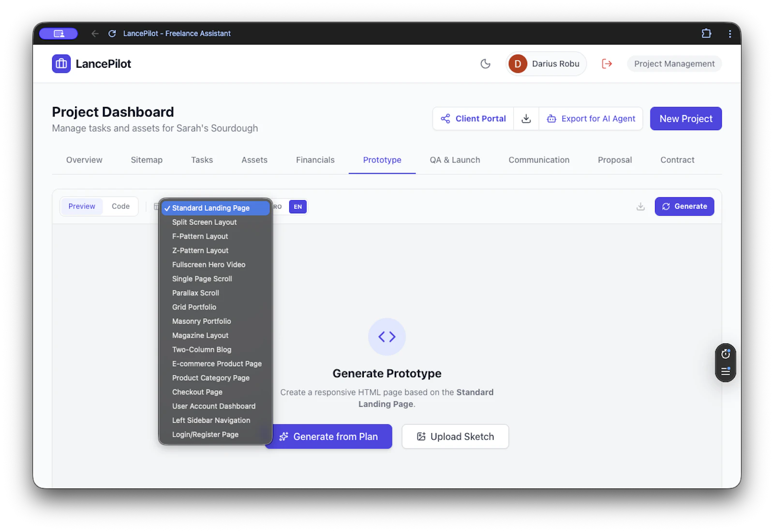Select E-commerce Product Page
Screen dimensions: 774x532
[x=215, y=364]
